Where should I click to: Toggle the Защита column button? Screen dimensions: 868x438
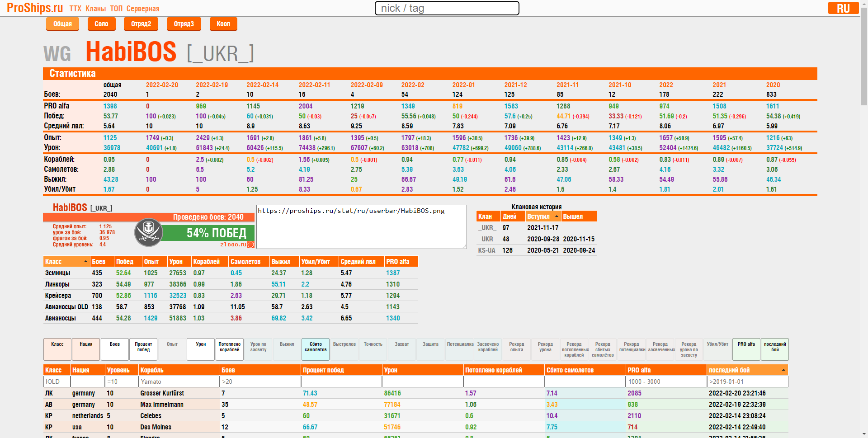pyautogui.click(x=430, y=349)
